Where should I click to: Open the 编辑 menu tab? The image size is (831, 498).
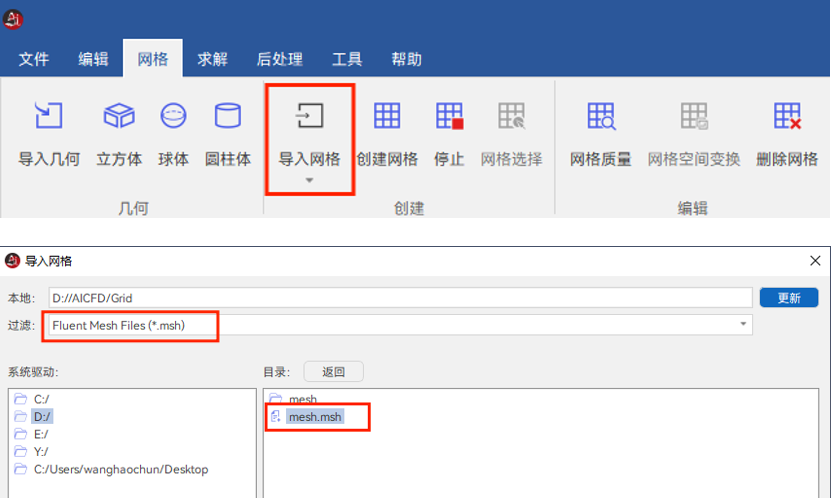tap(93, 59)
